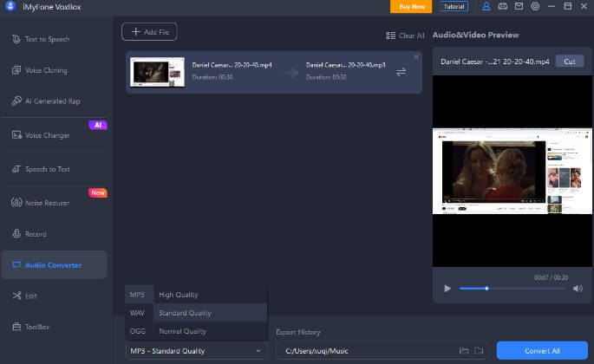Image resolution: width=594 pixels, height=364 pixels.
Task: Go to Voice Changer feature
Action: pos(47,135)
